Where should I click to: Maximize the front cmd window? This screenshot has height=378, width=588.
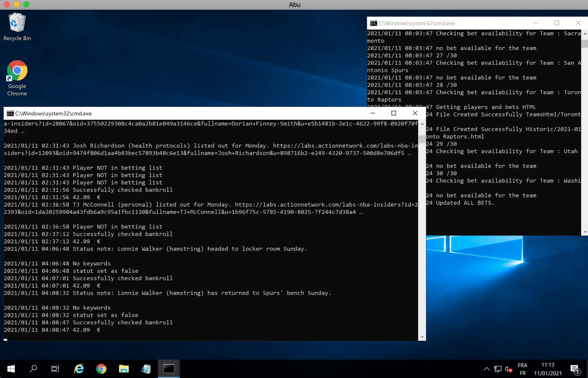pos(394,113)
